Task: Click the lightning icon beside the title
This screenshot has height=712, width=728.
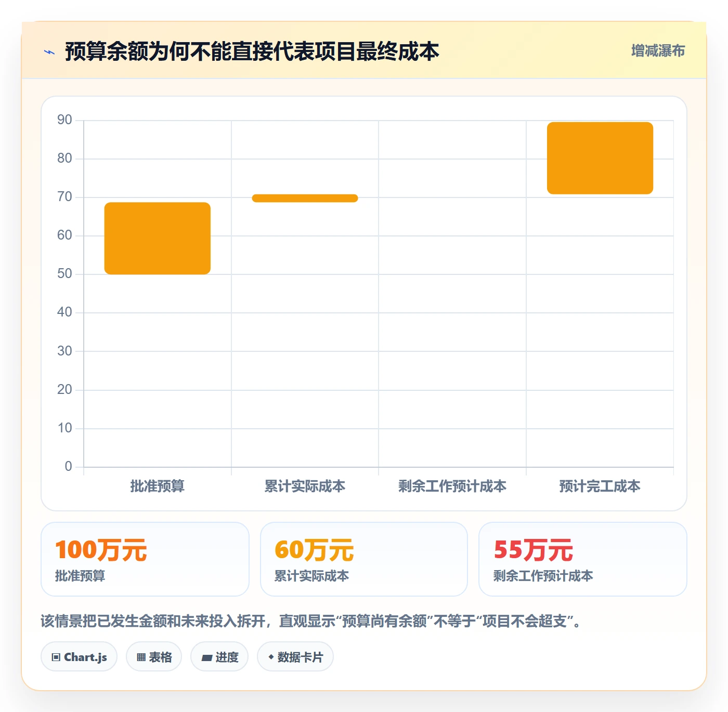Action: [49, 52]
